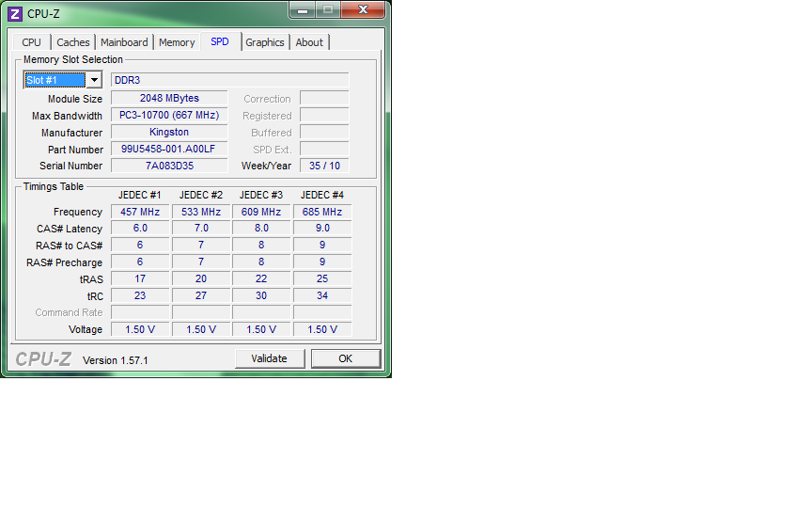The width and height of the screenshot is (812, 508).
Task: Select the SPD tab
Action: 220,41
